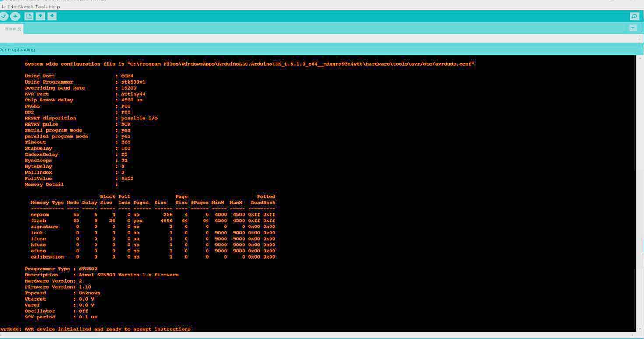644x339 pixels.
Task: Click the 'System wide configuration file' line
Action: [250, 64]
